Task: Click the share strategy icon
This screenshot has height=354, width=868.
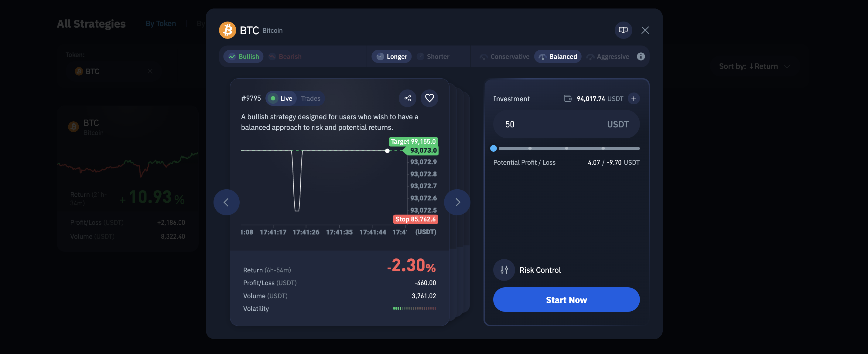Action: 407,98
